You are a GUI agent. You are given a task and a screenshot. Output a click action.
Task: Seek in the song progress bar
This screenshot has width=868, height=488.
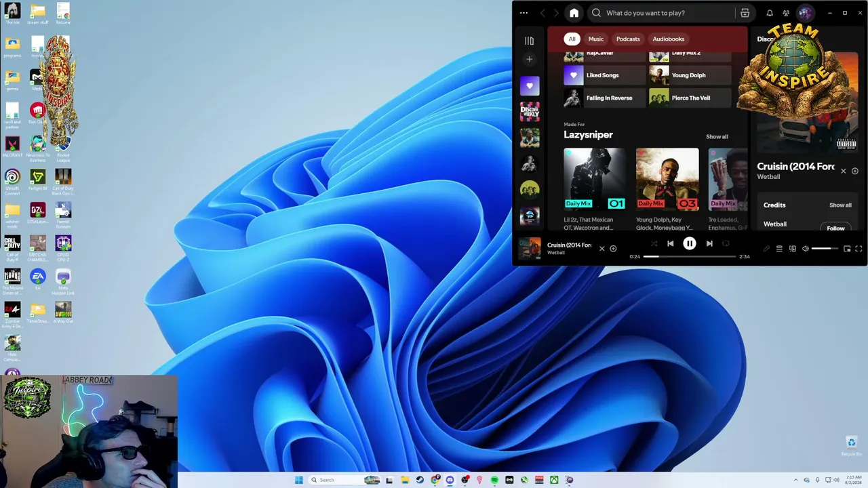[690, 257]
